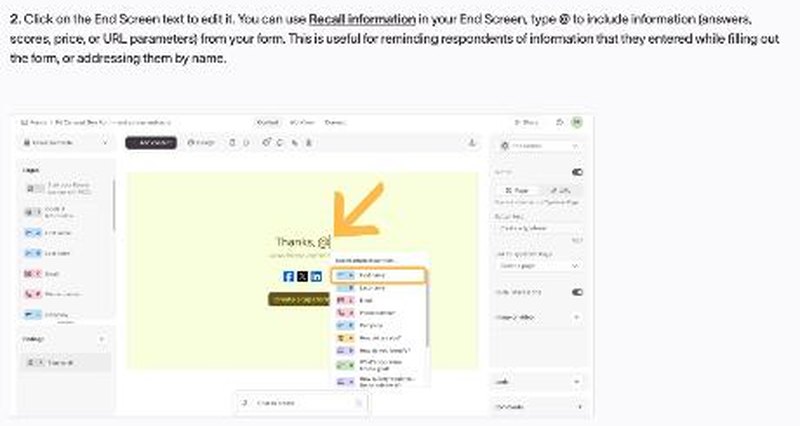The height and width of the screenshot is (426, 800).
Task: Click the green user avatar in builder header
Action: [x=577, y=122]
